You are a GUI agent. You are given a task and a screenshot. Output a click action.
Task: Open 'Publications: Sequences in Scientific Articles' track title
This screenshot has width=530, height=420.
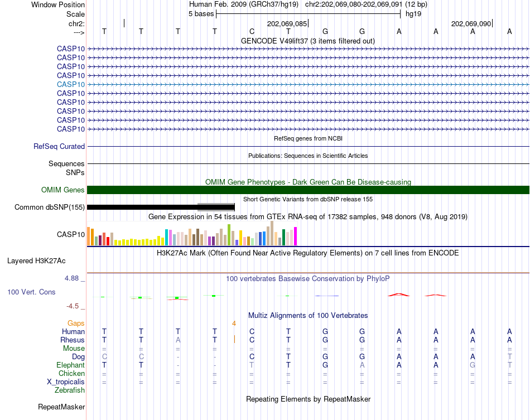(308, 156)
